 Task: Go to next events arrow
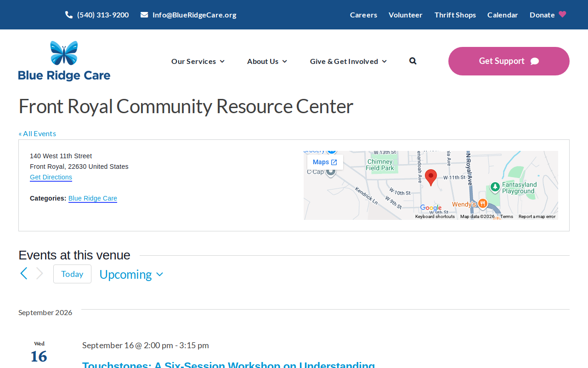[x=40, y=274]
